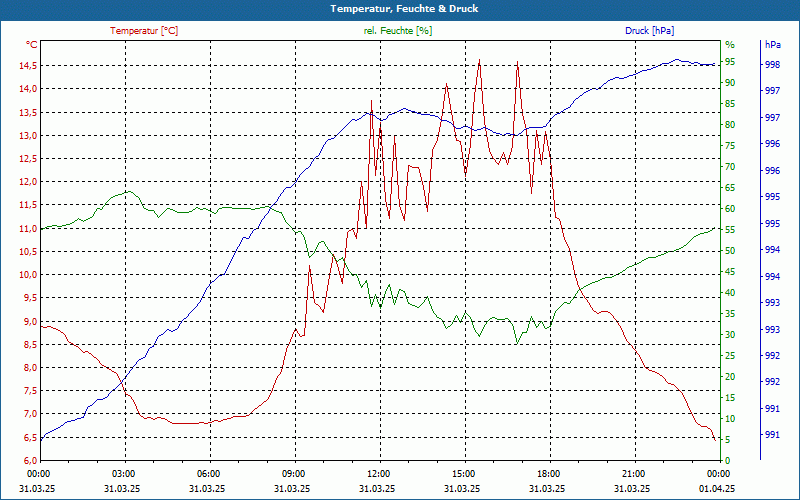800x500 pixels.
Task: Click the humidity axis value "40"
Action: pos(730,293)
